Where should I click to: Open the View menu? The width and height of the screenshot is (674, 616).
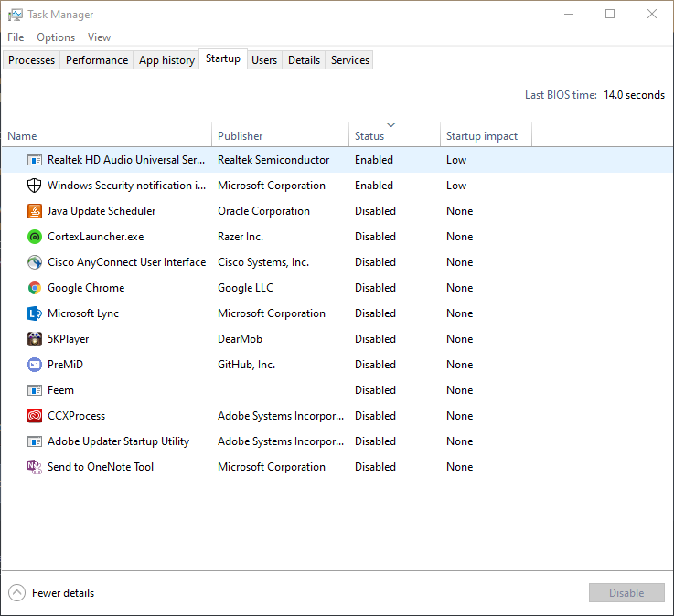100,37
